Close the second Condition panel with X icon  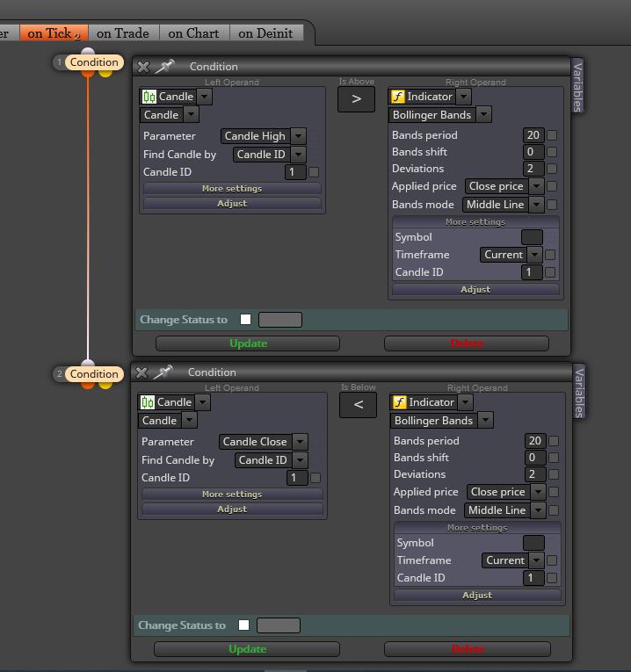(x=141, y=372)
